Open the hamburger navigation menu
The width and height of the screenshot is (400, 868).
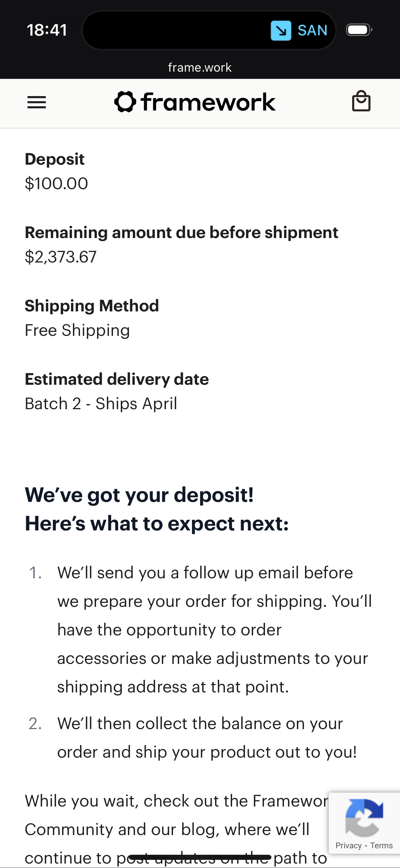click(x=37, y=102)
